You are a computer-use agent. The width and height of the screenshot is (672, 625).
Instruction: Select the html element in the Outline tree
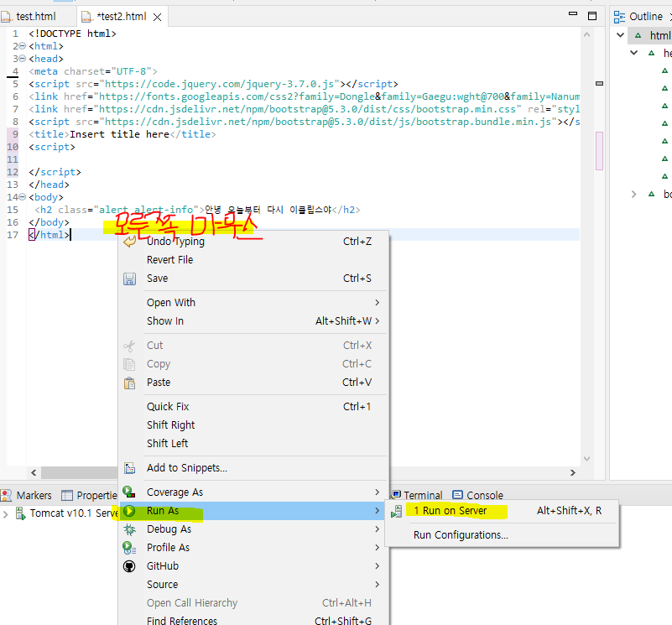pos(659,35)
